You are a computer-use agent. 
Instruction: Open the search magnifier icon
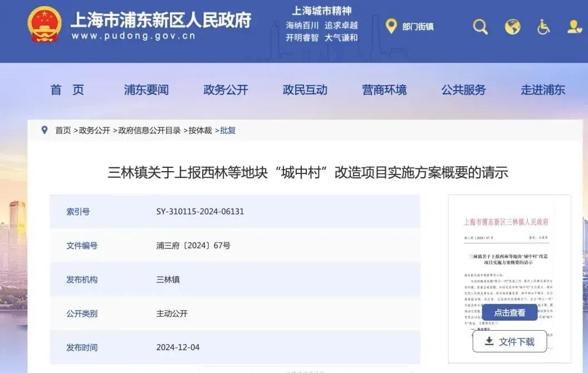pyautogui.click(x=480, y=26)
